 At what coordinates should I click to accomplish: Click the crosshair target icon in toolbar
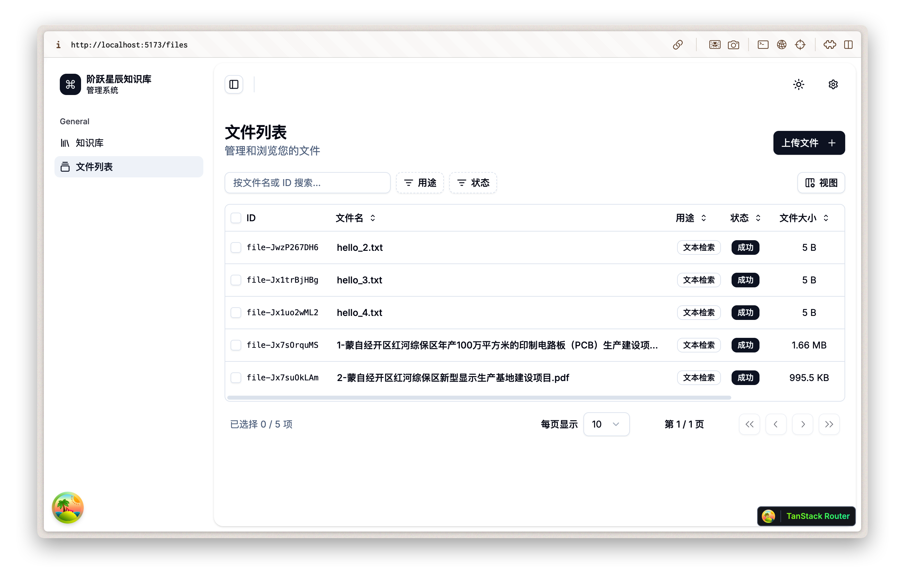click(800, 45)
